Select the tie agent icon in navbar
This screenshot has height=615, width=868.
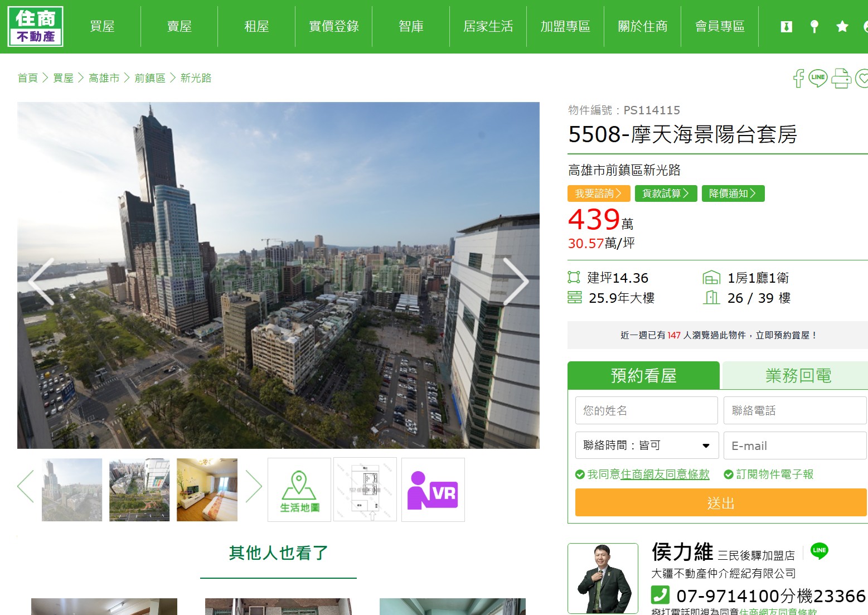click(x=787, y=26)
